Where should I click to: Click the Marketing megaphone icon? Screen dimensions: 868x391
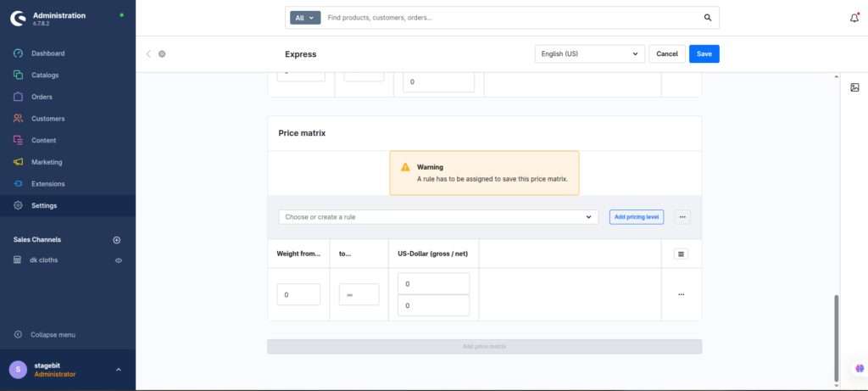coord(18,162)
